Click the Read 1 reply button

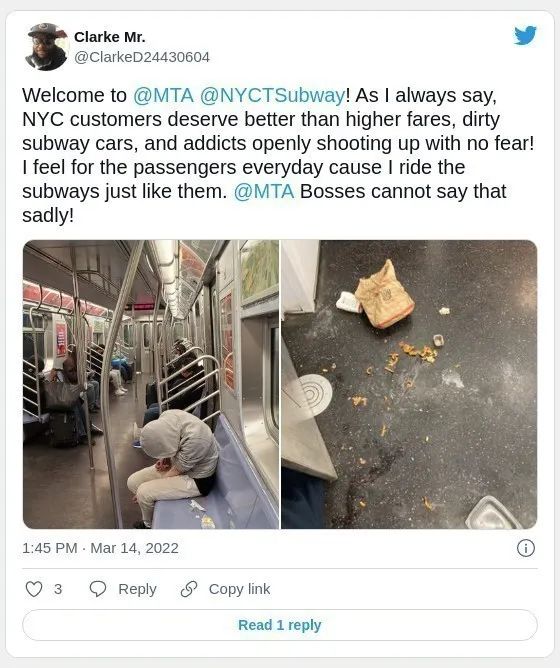pos(280,625)
